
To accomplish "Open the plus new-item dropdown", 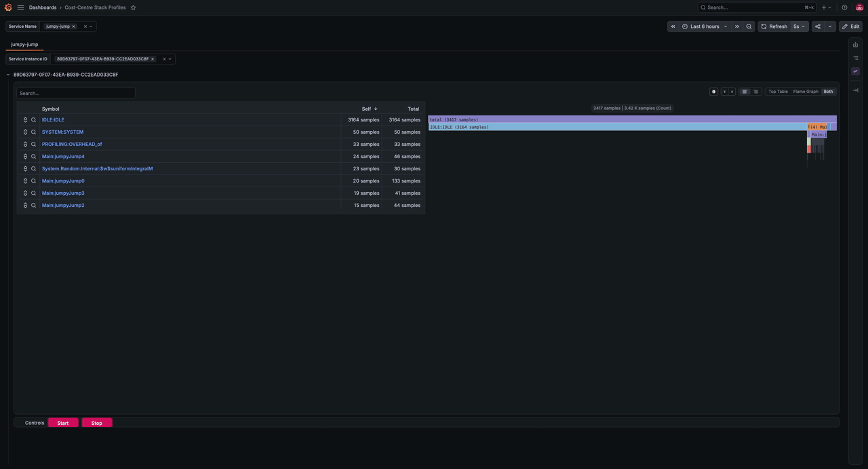I will coord(826,7).
